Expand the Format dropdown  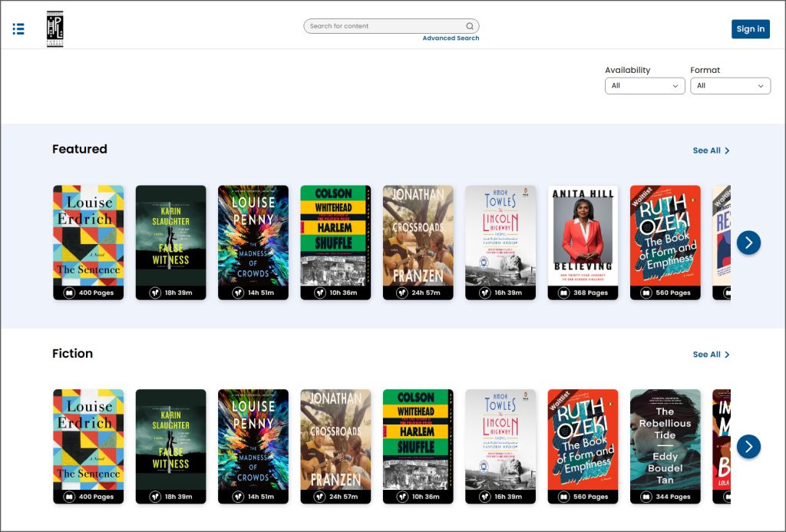click(730, 86)
